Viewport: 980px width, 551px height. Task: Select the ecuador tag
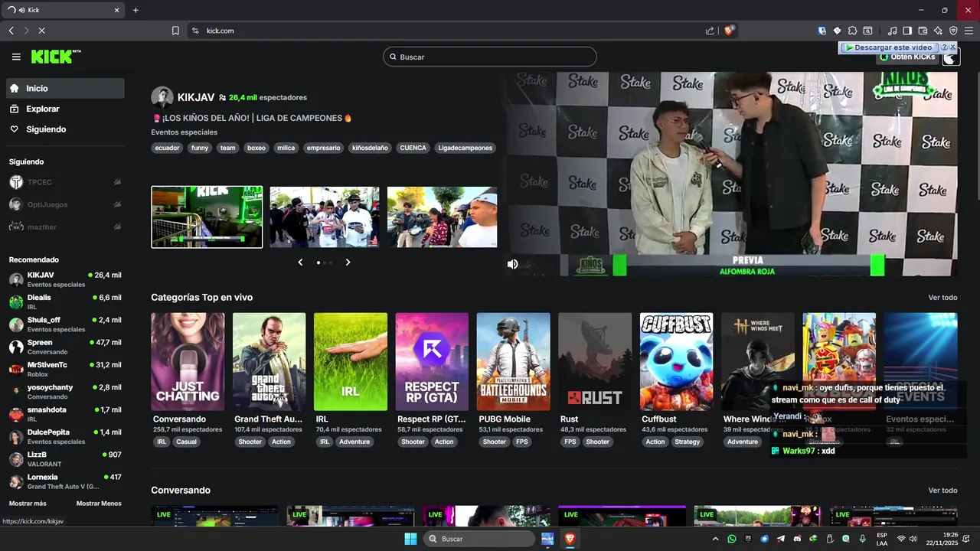(x=167, y=148)
